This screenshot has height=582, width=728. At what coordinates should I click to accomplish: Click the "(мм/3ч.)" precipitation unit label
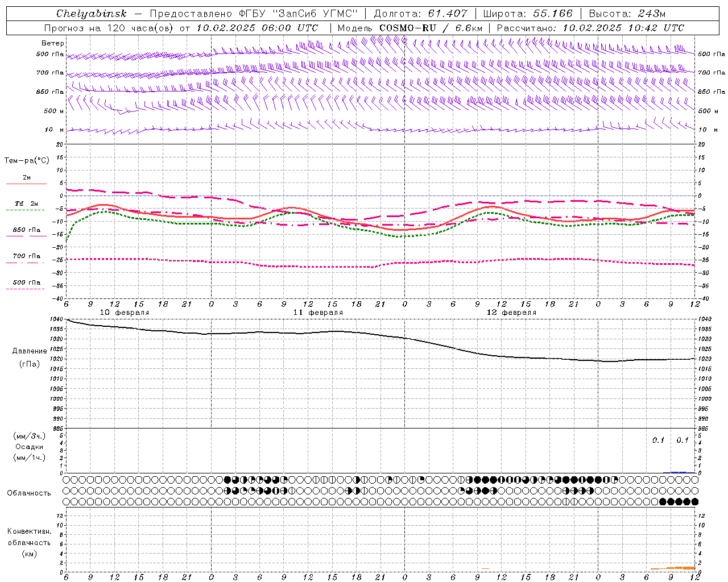click(x=29, y=436)
